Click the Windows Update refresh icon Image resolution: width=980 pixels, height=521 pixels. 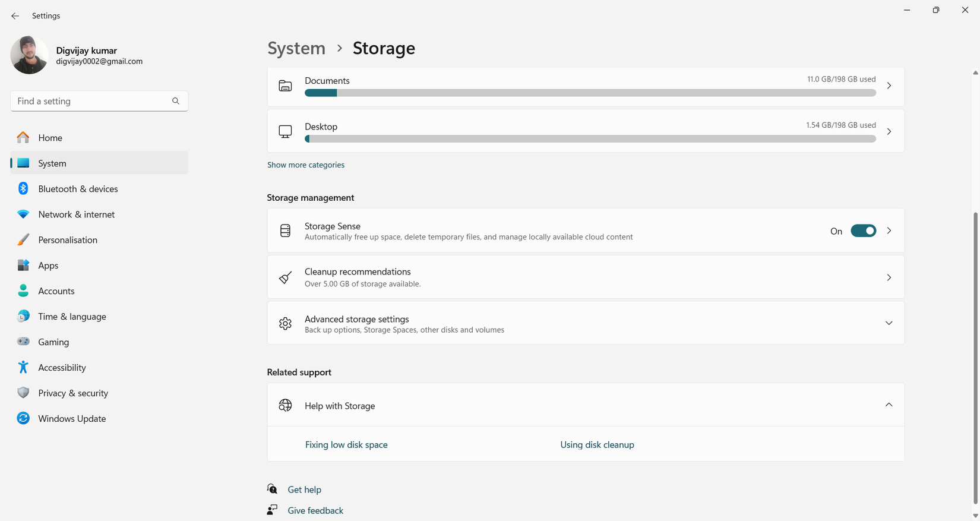(x=23, y=418)
